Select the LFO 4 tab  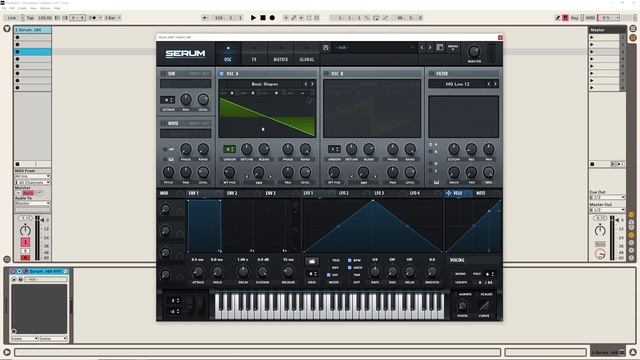415,193
